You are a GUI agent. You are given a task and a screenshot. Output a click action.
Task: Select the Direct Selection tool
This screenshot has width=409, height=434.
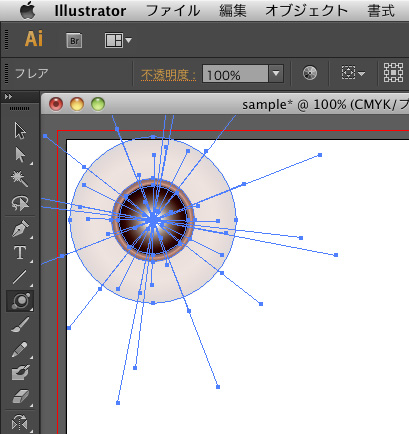tap(20, 155)
